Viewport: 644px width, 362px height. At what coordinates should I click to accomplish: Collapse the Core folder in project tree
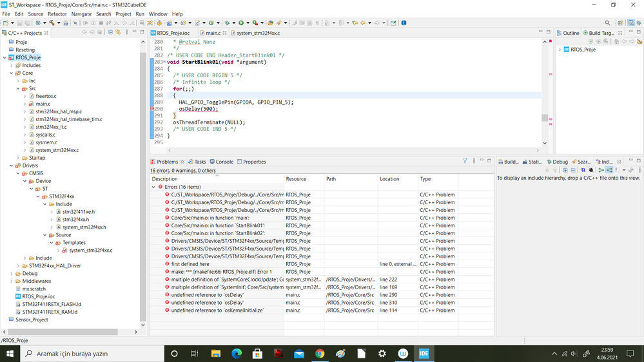(12, 73)
